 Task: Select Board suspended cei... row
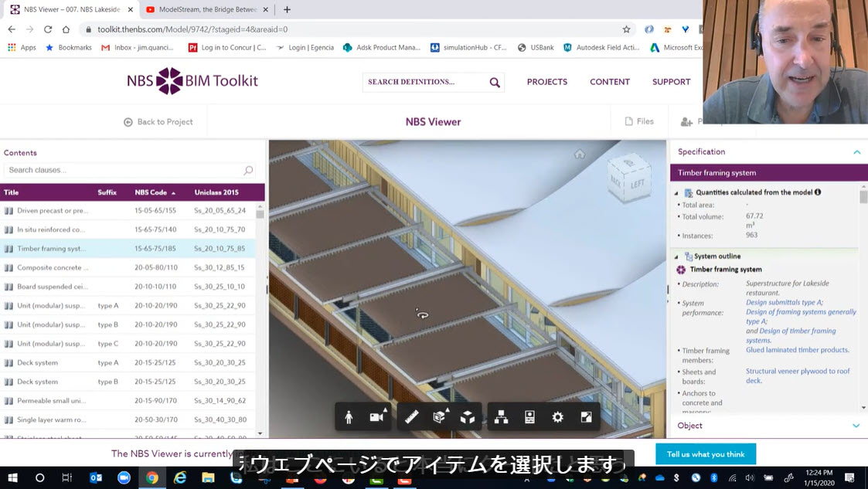click(128, 287)
